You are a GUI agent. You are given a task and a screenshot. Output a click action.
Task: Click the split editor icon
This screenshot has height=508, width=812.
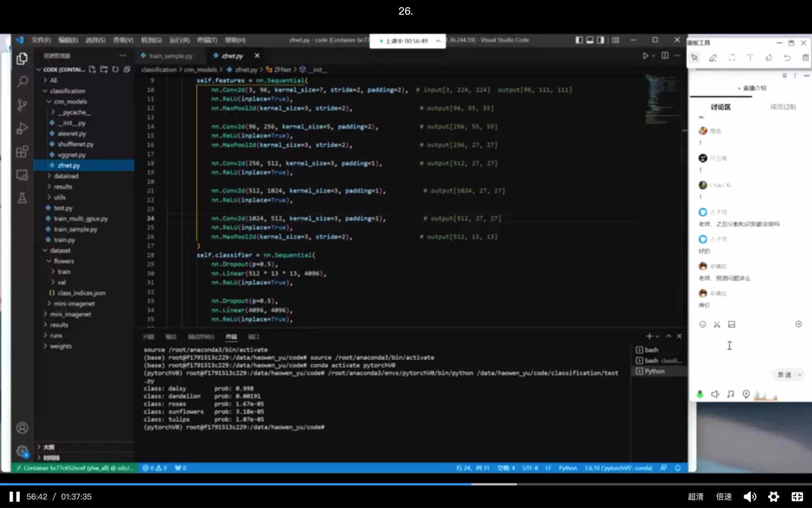pos(665,56)
